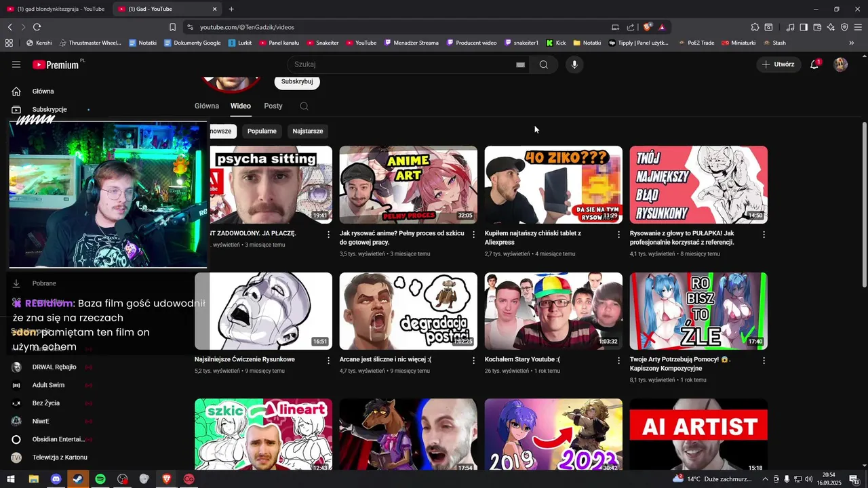868x488 pixels.
Task: Open the YouTube hamburger guide menu
Action: 16,64
